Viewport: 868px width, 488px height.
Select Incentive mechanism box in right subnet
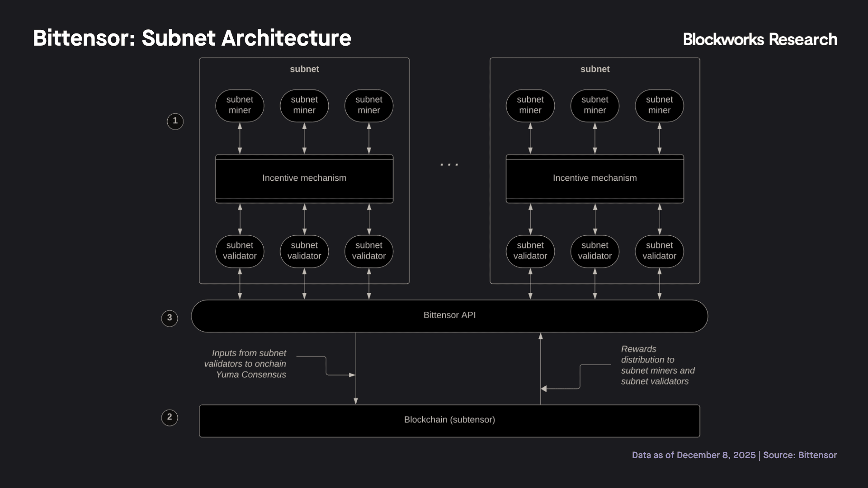click(x=595, y=178)
